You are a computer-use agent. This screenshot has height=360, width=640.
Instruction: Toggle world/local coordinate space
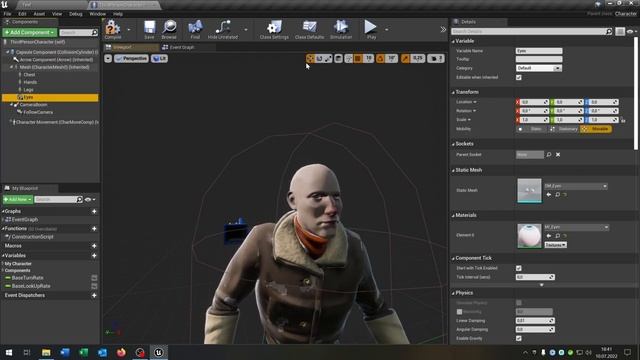tap(338, 59)
